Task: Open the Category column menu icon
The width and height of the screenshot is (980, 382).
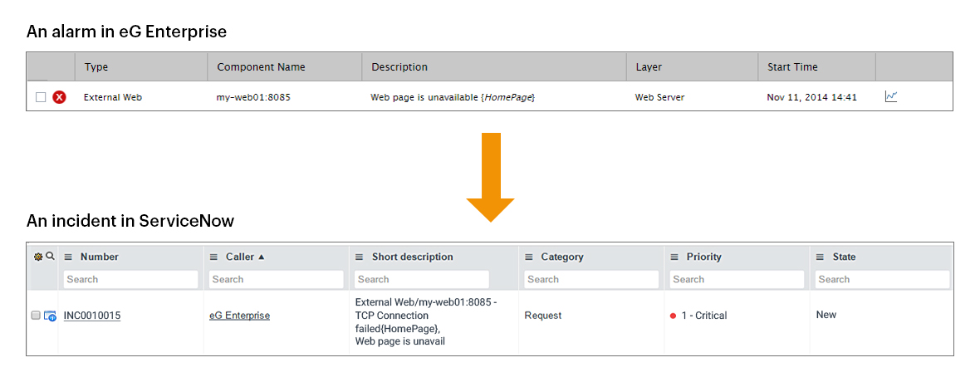Action: [x=529, y=257]
